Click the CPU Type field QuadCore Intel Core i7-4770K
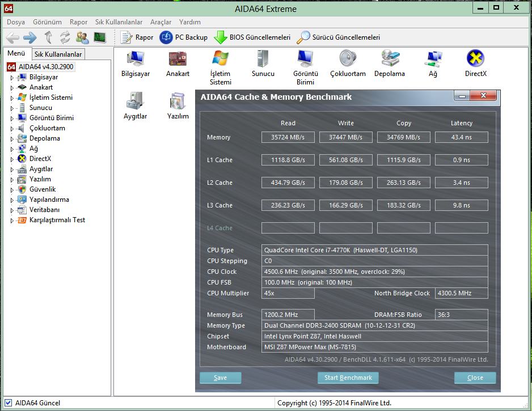This screenshot has width=532, height=411. [374, 250]
